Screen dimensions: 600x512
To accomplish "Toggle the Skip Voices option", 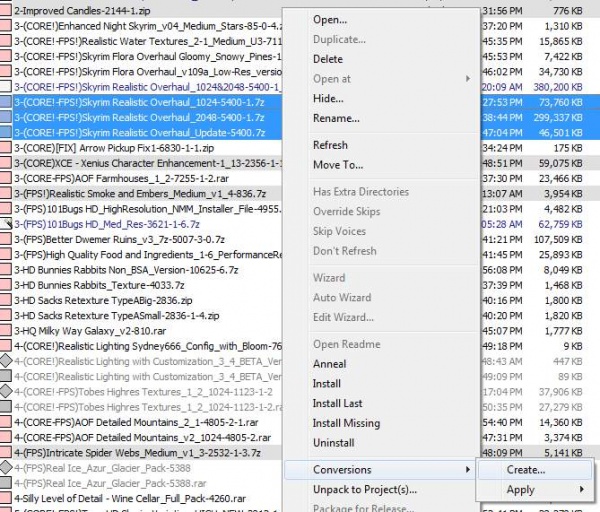I will 341,231.
